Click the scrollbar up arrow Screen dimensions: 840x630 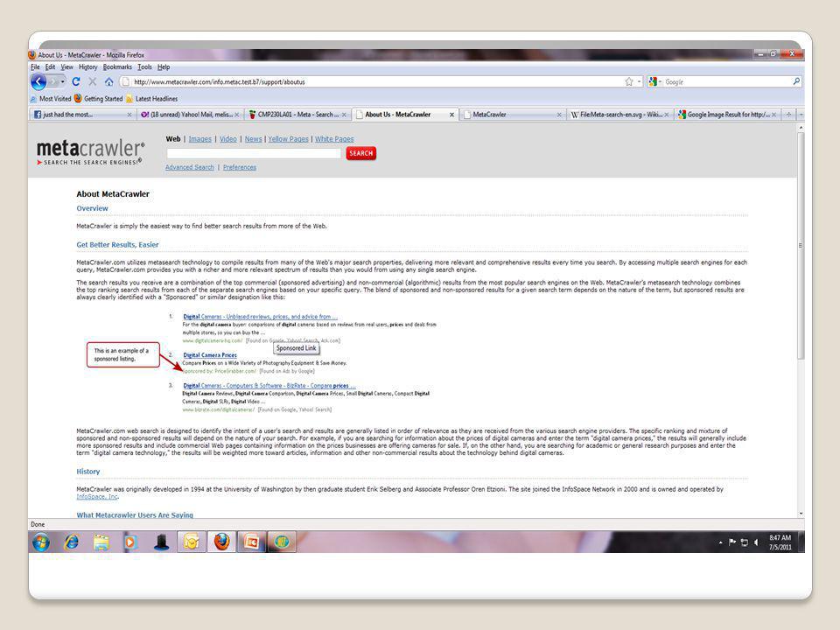801,128
